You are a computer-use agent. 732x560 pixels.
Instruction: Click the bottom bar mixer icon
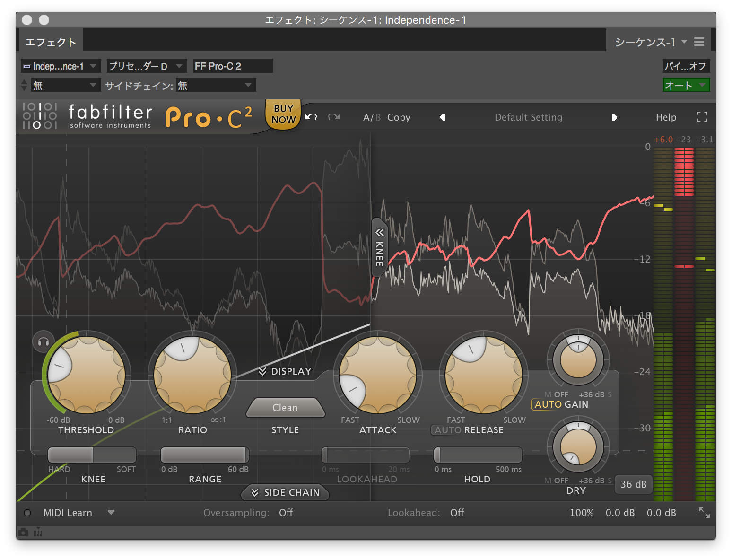(x=38, y=533)
